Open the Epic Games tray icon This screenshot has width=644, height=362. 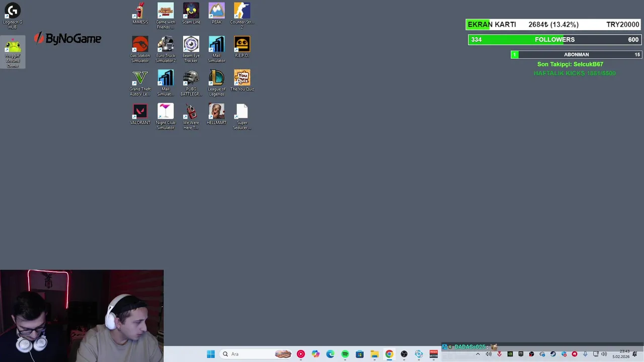pyautogui.click(x=521, y=354)
